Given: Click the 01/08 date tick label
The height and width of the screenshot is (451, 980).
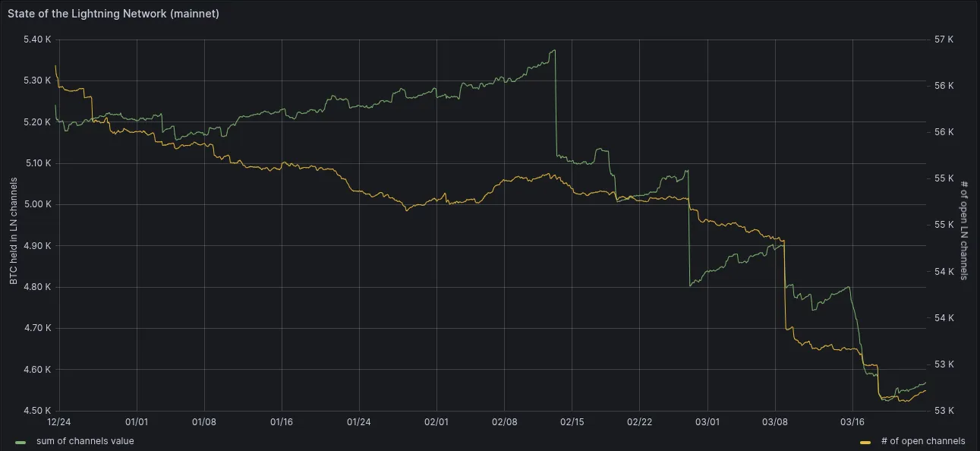Looking at the screenshot, I should tap(205, 421).
